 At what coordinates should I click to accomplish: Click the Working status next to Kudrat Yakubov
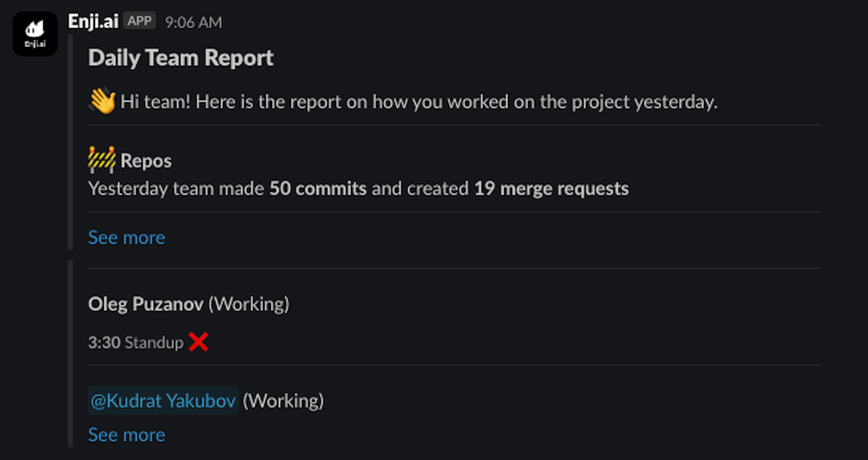[283, 400]
